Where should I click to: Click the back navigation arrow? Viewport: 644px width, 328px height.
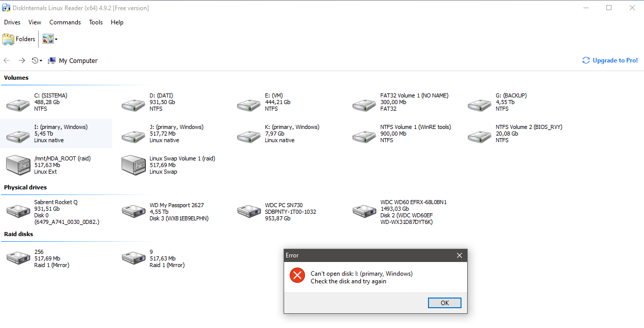(x=7, y=60)
